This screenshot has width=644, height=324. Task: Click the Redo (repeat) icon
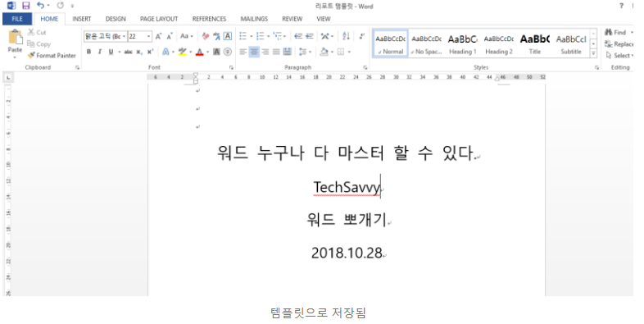(x=61, y=6)
